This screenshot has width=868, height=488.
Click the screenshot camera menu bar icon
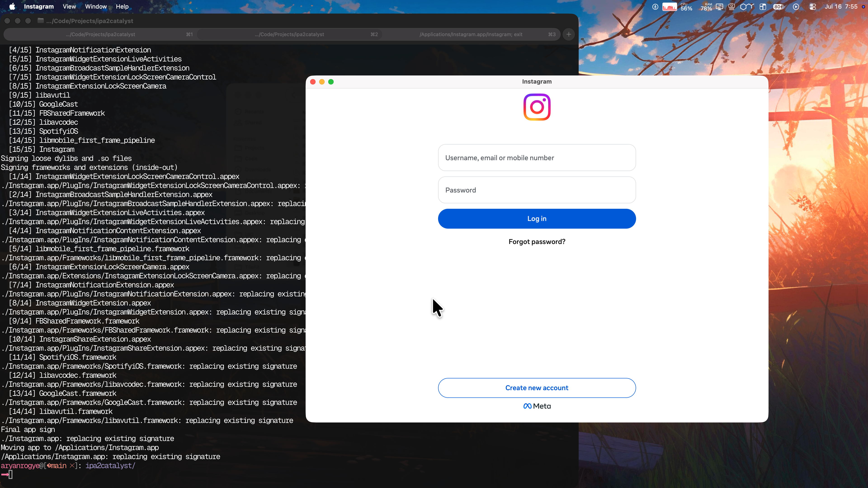point(731,7)
